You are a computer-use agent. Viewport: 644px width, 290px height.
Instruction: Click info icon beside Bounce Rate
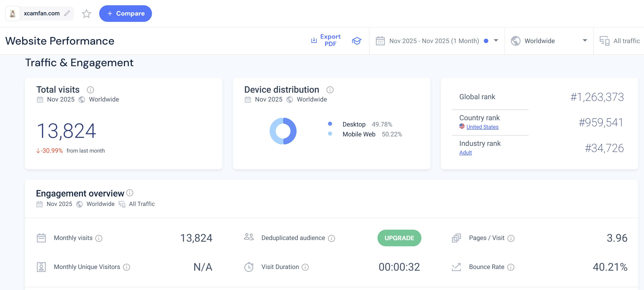tap(511, 267)
